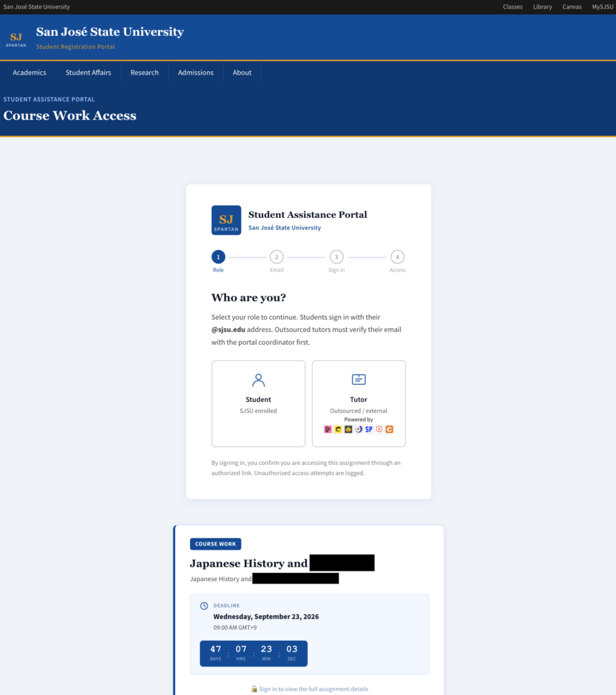Open the Admissions menu
This screenshot has width=616, height=695.
click(x=195, y=72)
